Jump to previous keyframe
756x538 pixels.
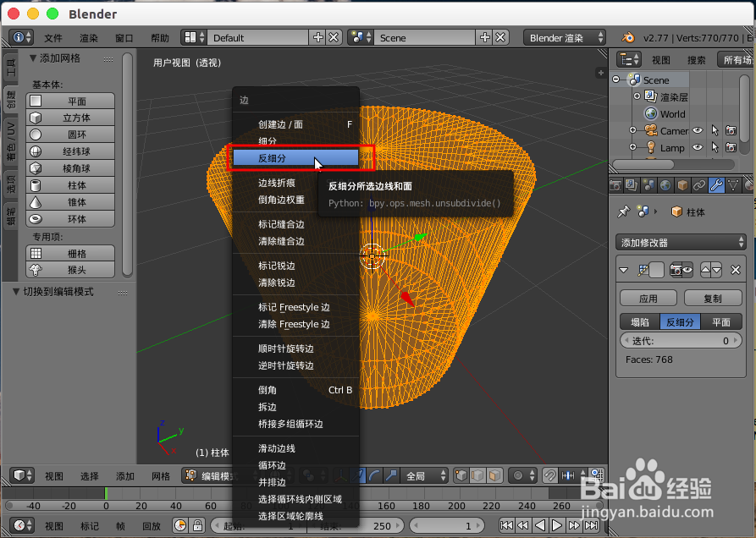[x=522, y=525]
